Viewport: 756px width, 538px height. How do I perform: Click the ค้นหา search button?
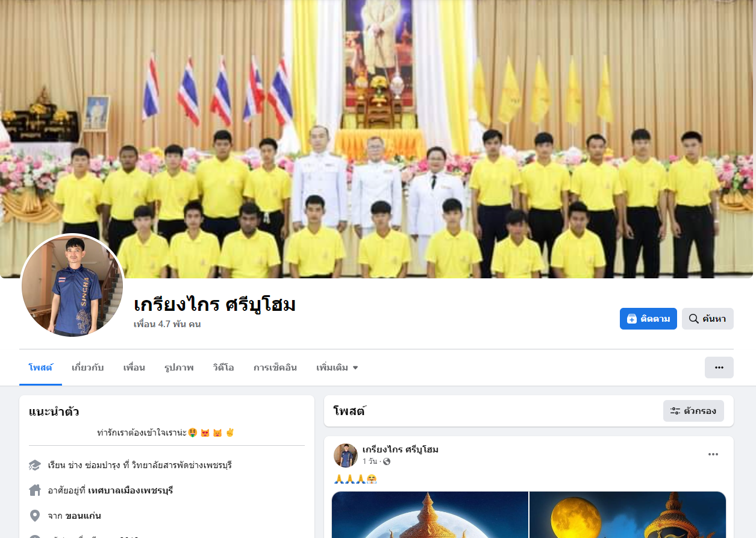(707, 319)
